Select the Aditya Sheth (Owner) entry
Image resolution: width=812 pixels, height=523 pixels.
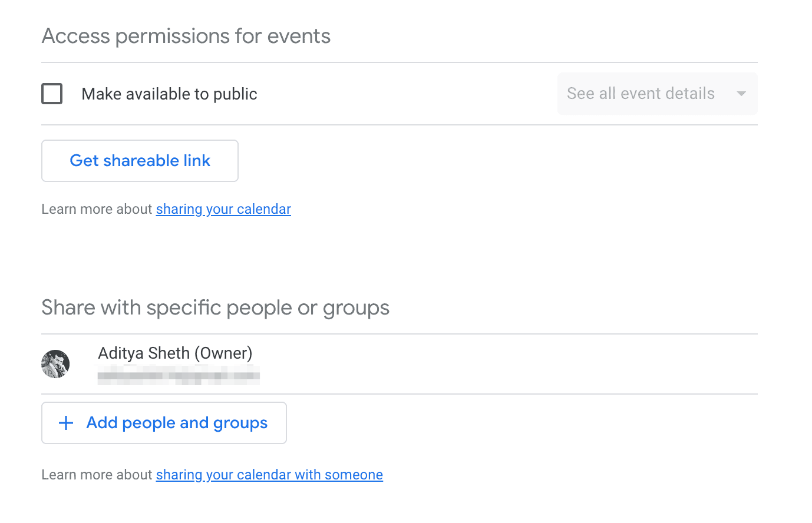pos(175,353)
